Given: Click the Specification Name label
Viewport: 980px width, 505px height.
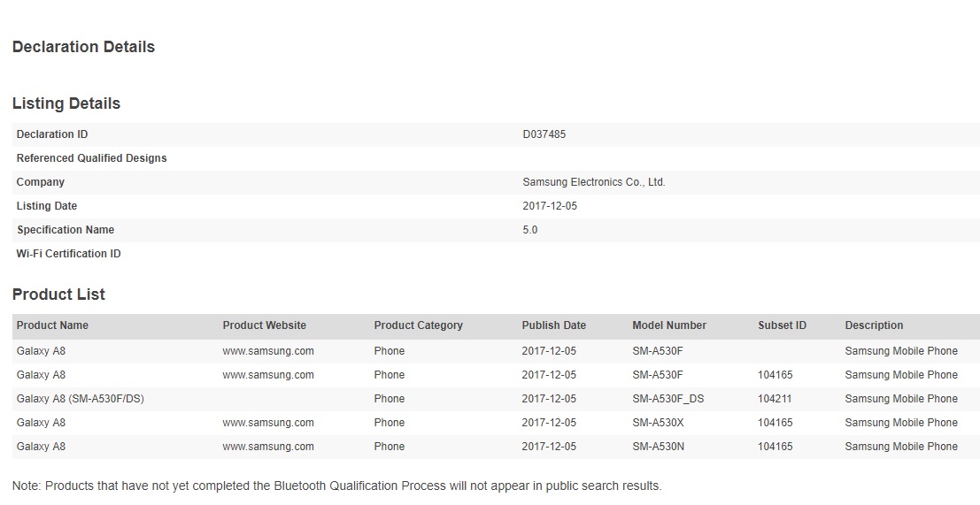Looking at the screenshot, I should click(x=65, y=230).
